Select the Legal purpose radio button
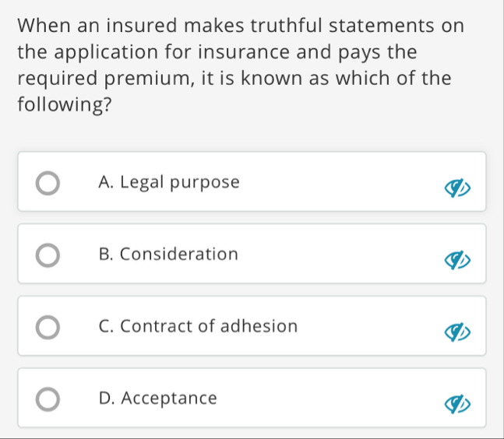The height and width of the screenshot is (439, 504). pyautogui.click(x=48, y=183)
